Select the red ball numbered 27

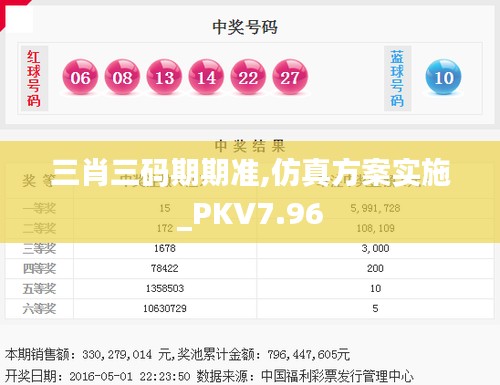[290, 77]
